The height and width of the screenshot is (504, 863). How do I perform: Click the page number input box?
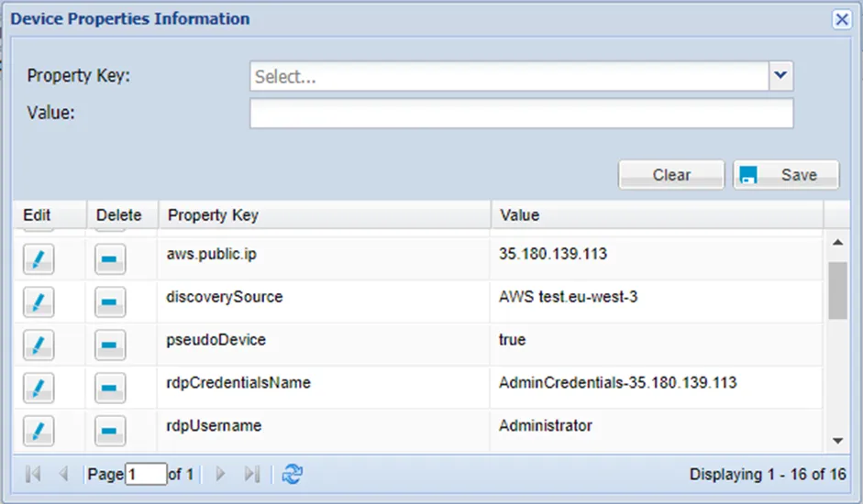(146, 474)
